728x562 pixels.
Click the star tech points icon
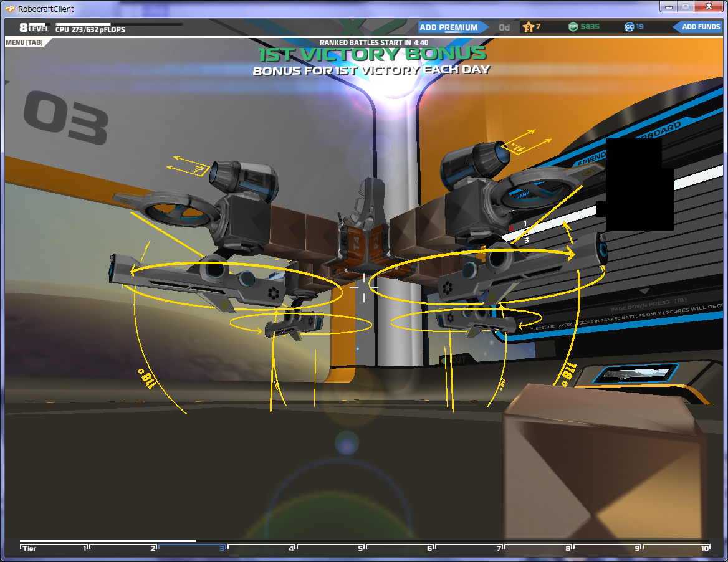(x=528, y=27)
